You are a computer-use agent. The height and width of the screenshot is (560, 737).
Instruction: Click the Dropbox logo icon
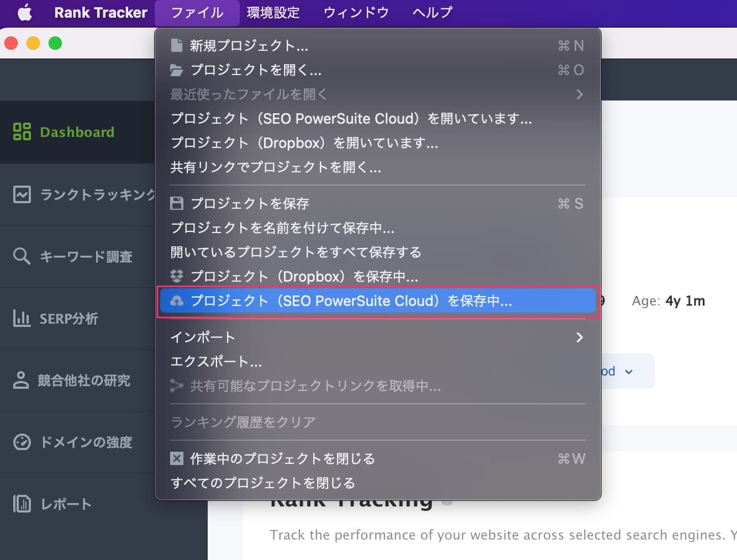click(x=177, y=276)
